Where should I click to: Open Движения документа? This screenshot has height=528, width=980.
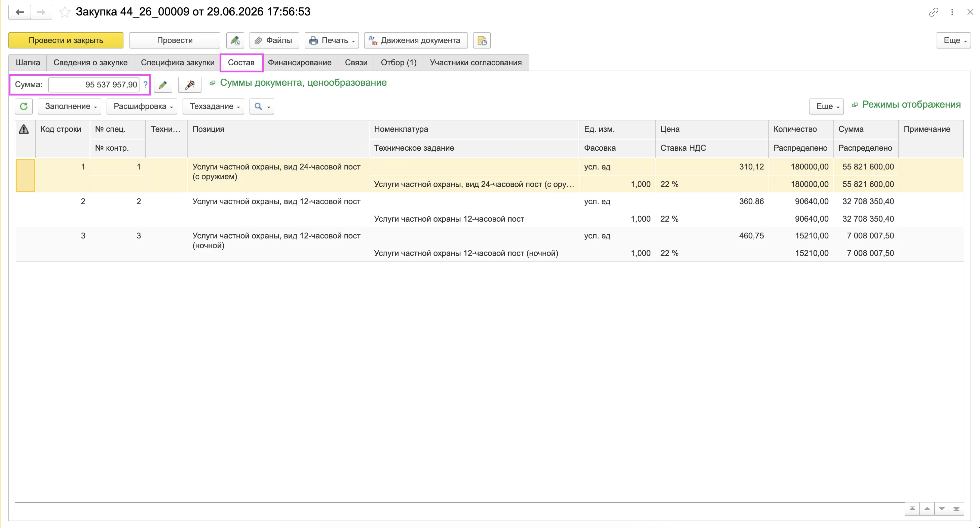[x=416, y=40]
